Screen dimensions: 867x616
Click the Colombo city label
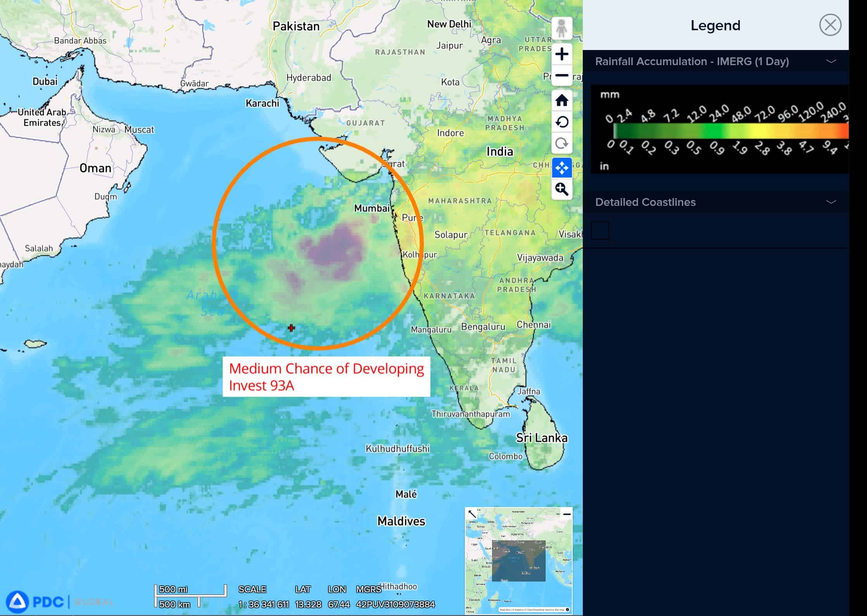(506, 456)
